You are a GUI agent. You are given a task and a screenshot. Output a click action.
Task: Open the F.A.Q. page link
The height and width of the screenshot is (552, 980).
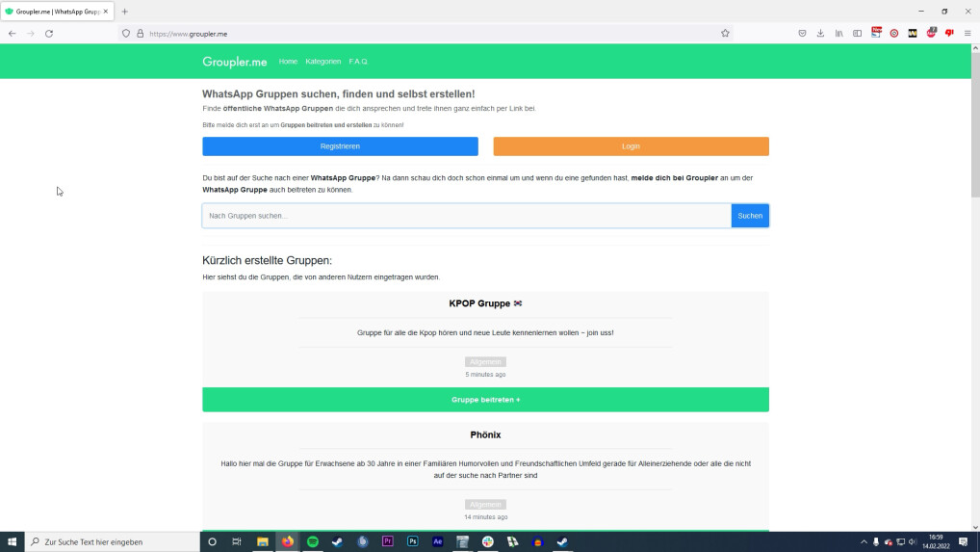[x=358, y=62]
